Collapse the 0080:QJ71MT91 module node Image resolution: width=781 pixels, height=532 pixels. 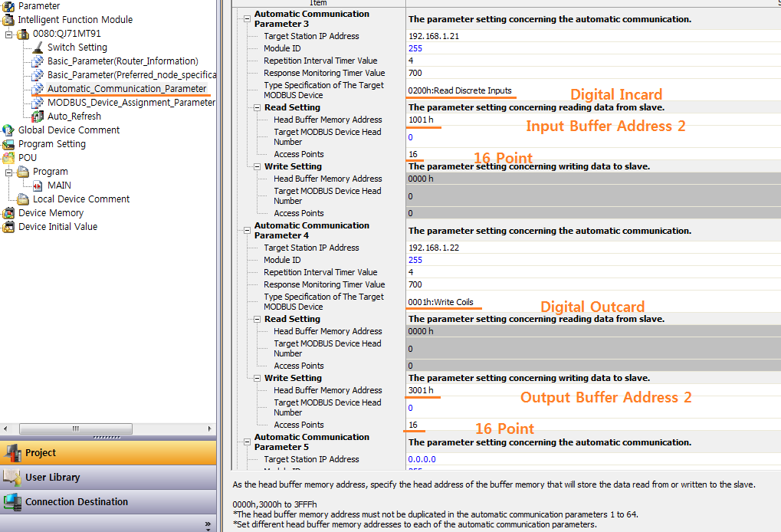tap(8, 34)
